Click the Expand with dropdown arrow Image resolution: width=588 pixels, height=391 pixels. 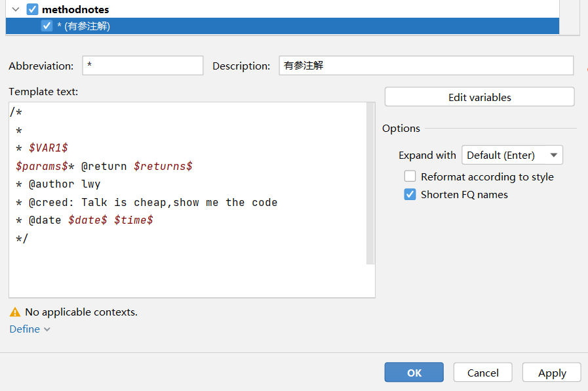pos(553,155)
